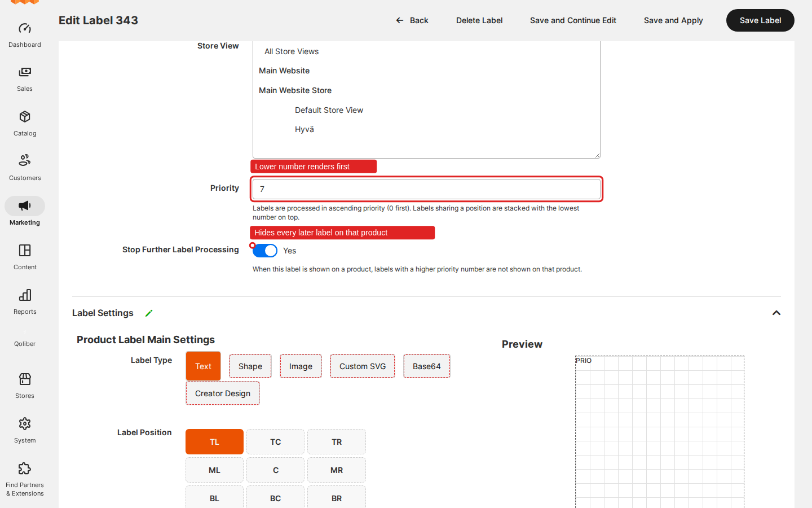Choose Base64 label type
The height and width of the screenshot is (508, 812).
(427, 366)
